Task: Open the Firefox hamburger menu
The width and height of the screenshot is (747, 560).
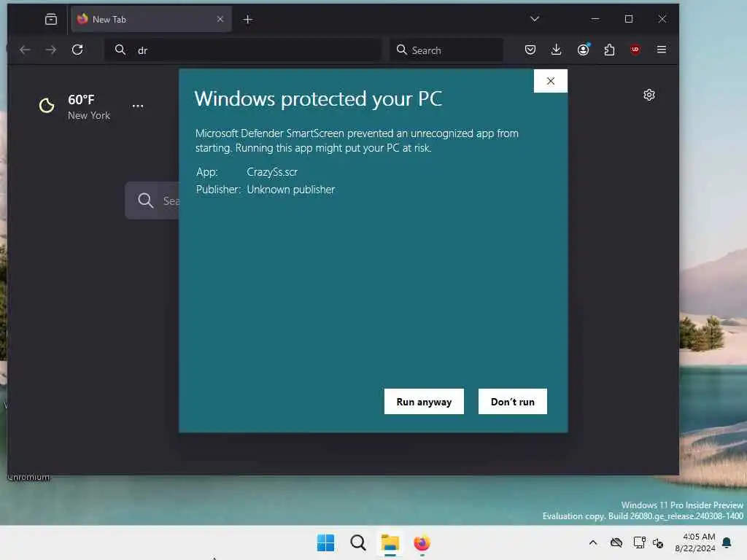Action: pyautogui.click(x=661, y=50)
